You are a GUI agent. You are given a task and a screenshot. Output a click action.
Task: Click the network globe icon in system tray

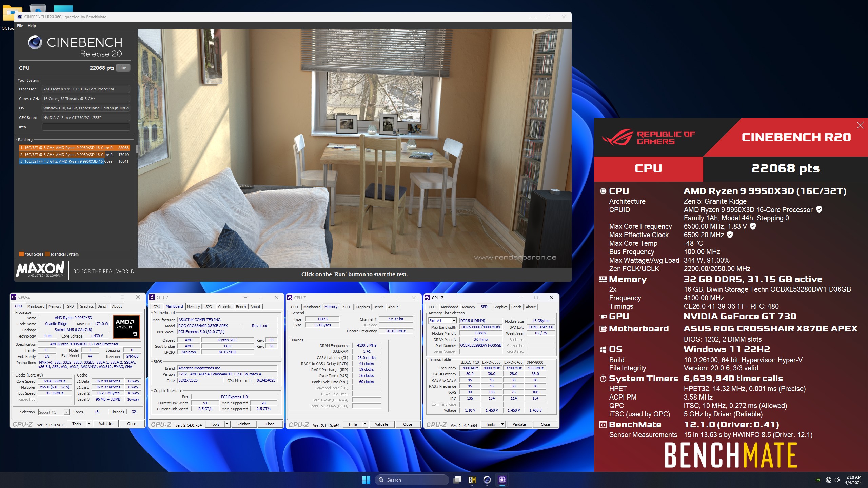pyautogui.click(x=828, y=480)
